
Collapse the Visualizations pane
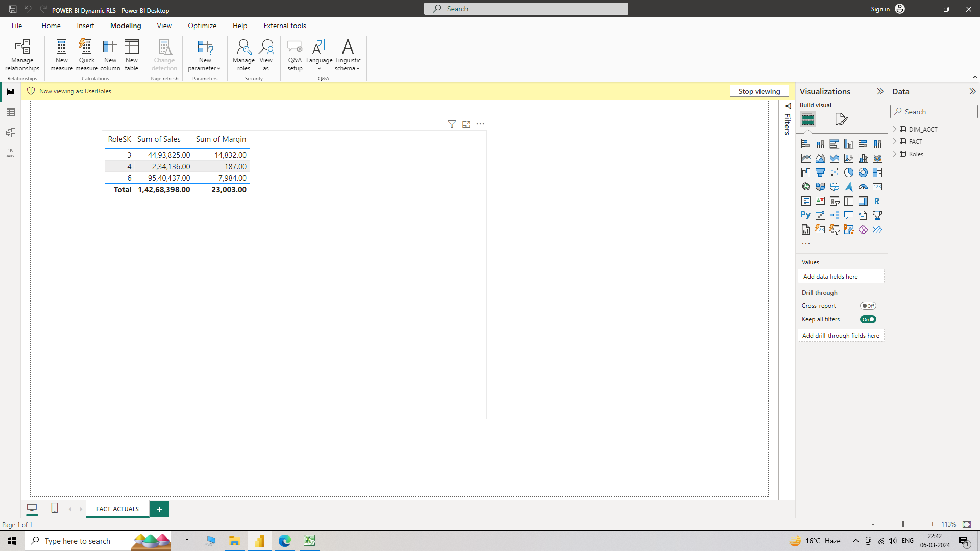880,91
